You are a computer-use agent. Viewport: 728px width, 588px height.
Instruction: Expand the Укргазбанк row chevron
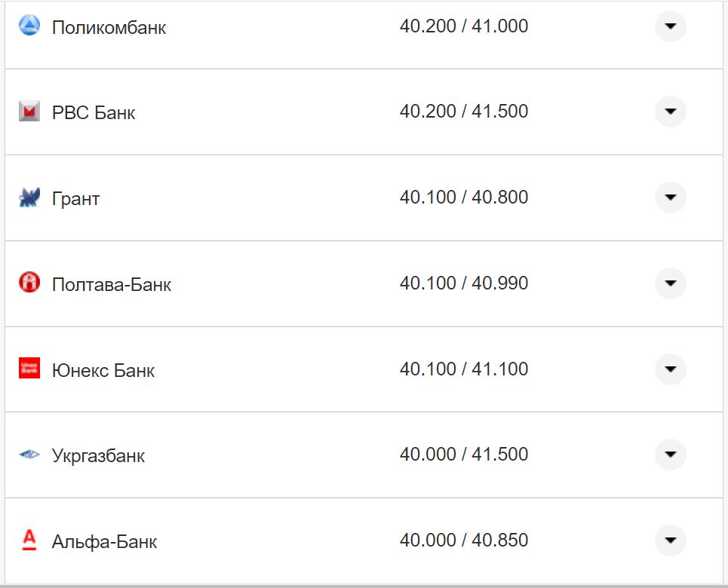[670, 455]
